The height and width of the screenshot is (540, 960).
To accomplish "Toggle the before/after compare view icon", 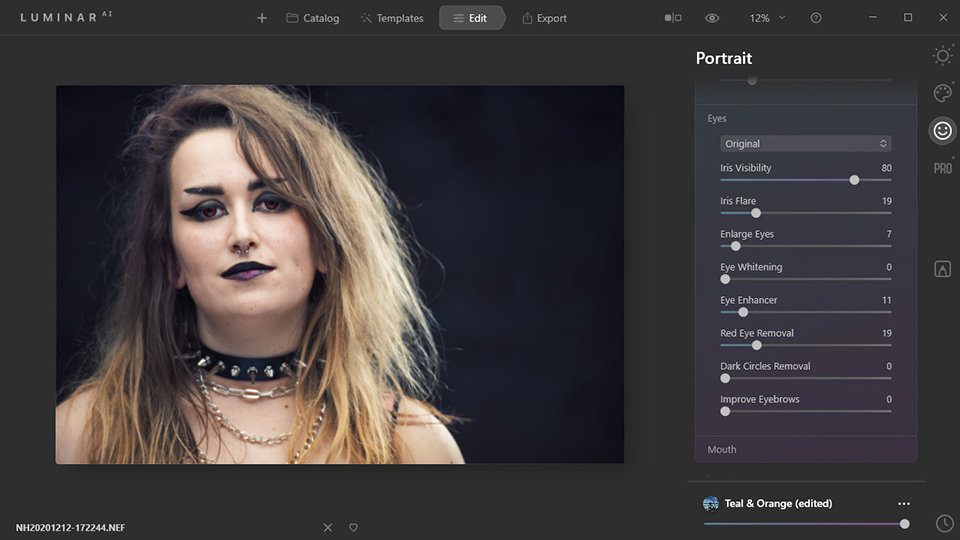I will pos(673,18).
